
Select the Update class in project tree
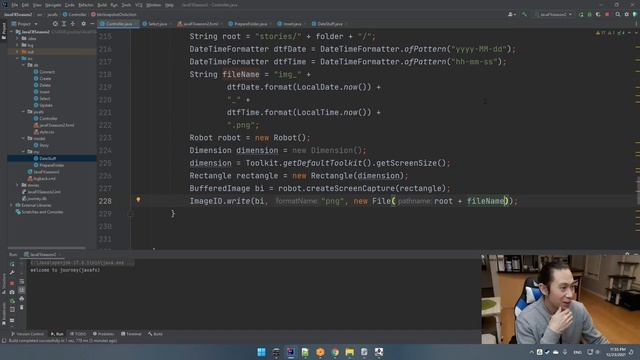tap(43, 105)
